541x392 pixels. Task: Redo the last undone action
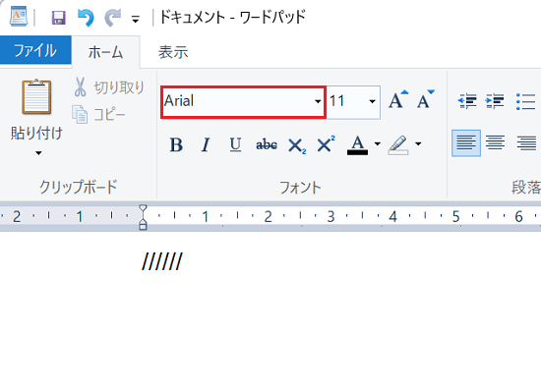coord(113,18)
